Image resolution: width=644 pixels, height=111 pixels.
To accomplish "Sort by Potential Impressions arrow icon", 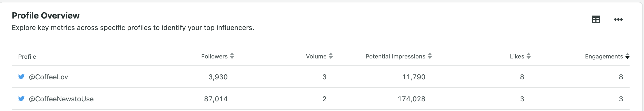I will 430,56.
